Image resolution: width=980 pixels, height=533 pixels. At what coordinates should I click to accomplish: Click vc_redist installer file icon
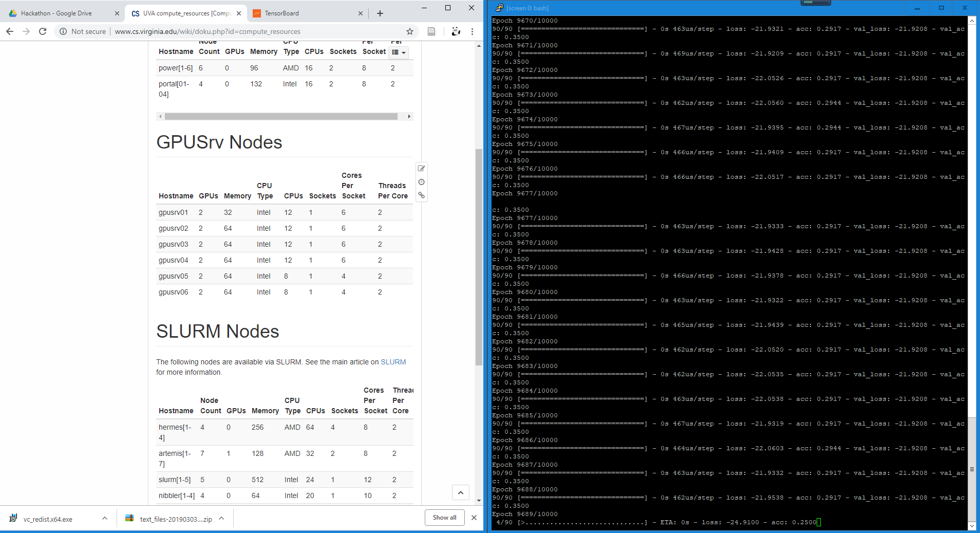point(13,518)
